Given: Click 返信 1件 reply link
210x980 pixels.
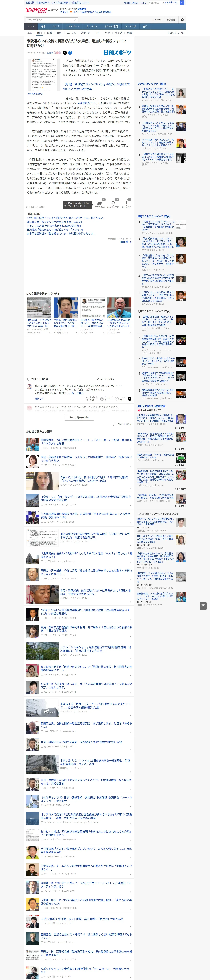Looking at the screenshot, I should 39,399.
